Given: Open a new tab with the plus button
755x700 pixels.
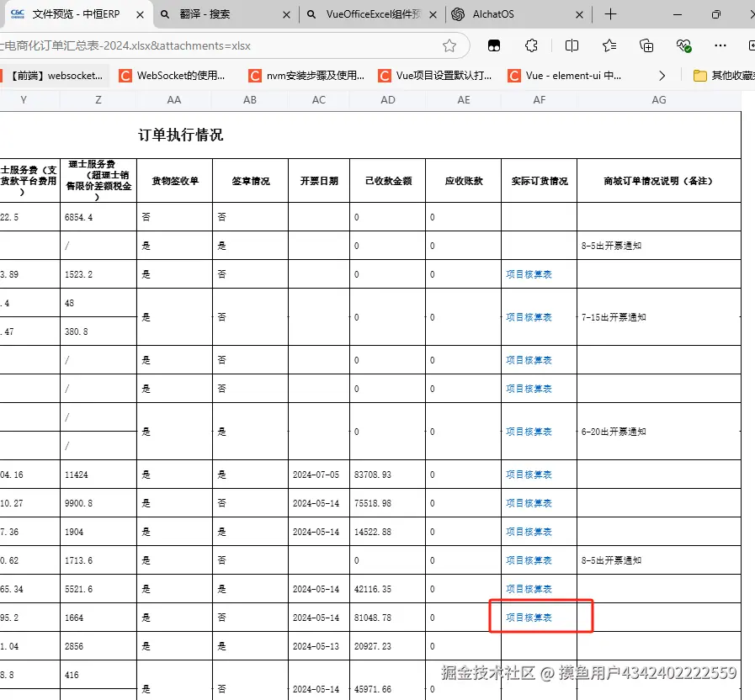Looking at the screenshot, I should (611, 14).
